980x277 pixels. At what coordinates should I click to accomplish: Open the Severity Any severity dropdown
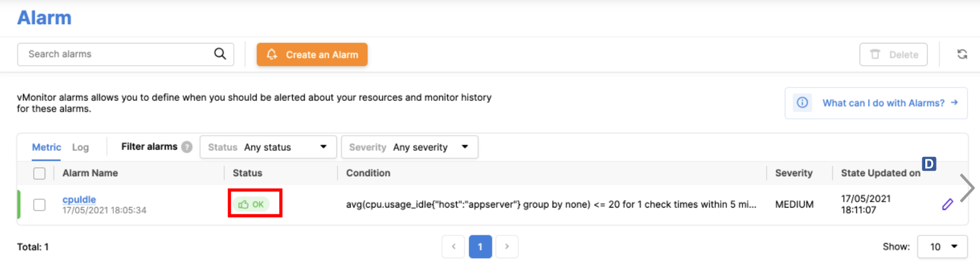click(x=409, y=147)
